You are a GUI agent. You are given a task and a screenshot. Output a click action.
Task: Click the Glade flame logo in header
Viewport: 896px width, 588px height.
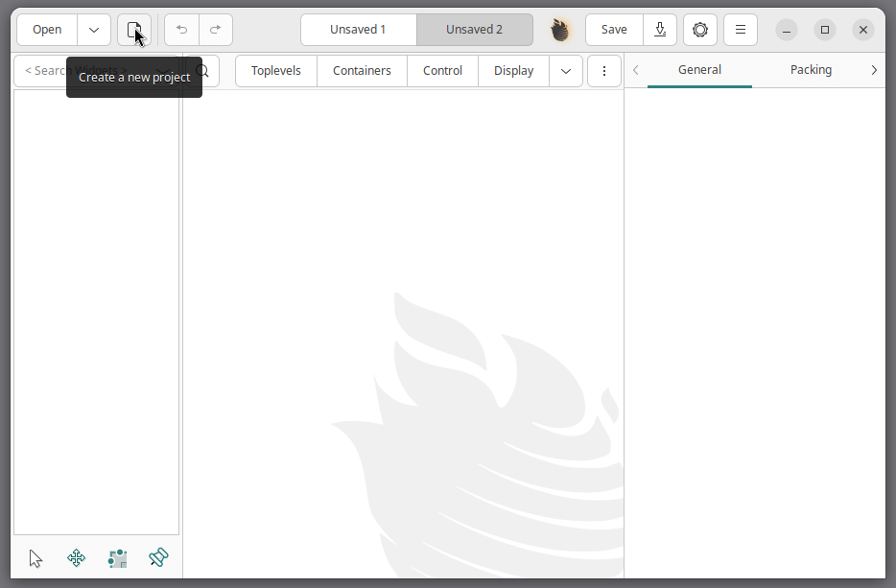(x=560, y=30)
